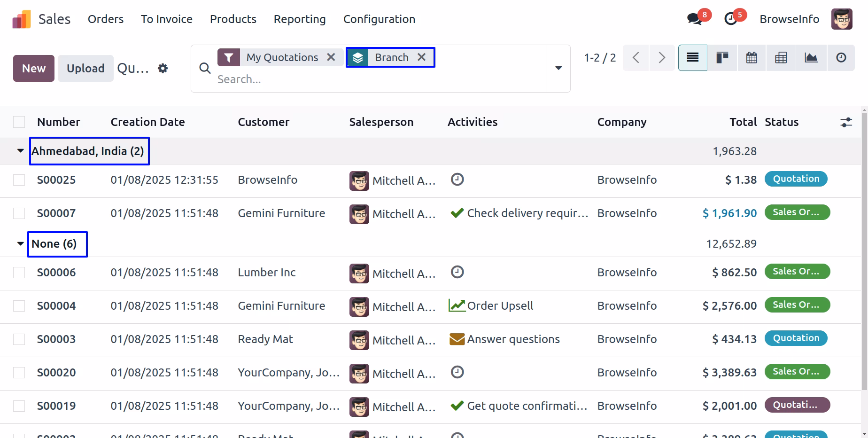Click the envelope activity icon for S00003

pyautogui.click(x=457, y=339)
